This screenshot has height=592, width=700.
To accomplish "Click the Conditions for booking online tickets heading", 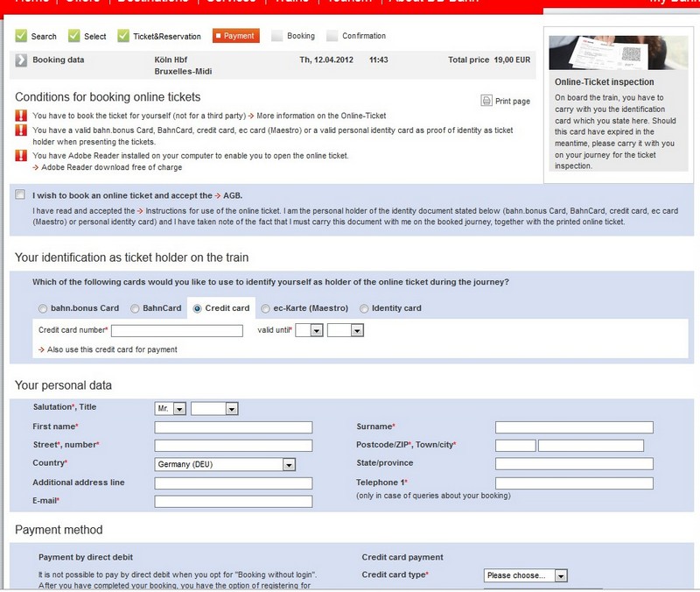I will 108,97.
